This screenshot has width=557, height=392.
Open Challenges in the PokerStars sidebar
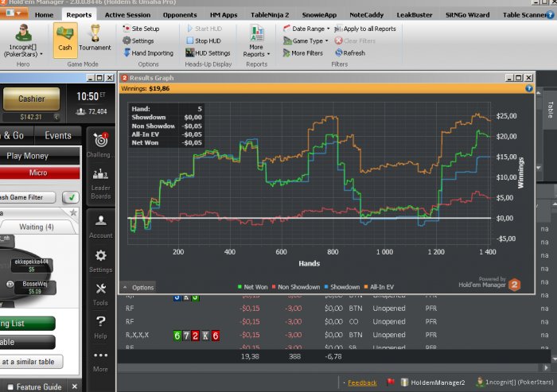[100, 145]
